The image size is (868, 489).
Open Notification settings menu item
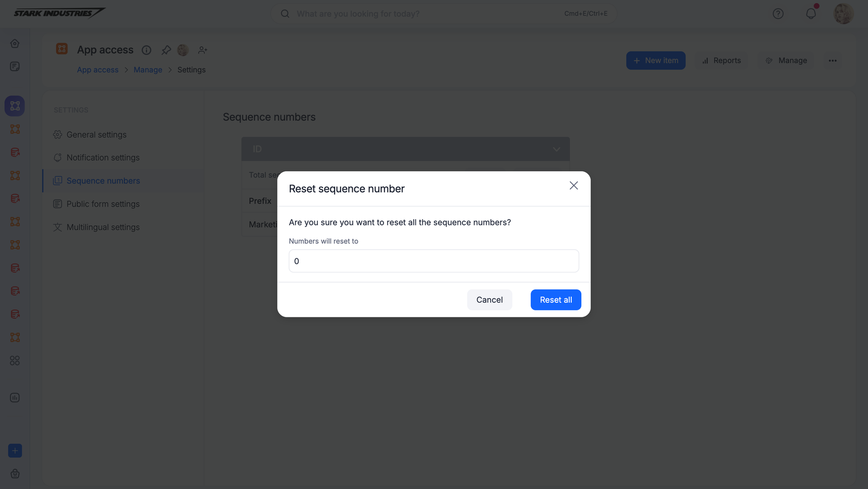point(103,157)
